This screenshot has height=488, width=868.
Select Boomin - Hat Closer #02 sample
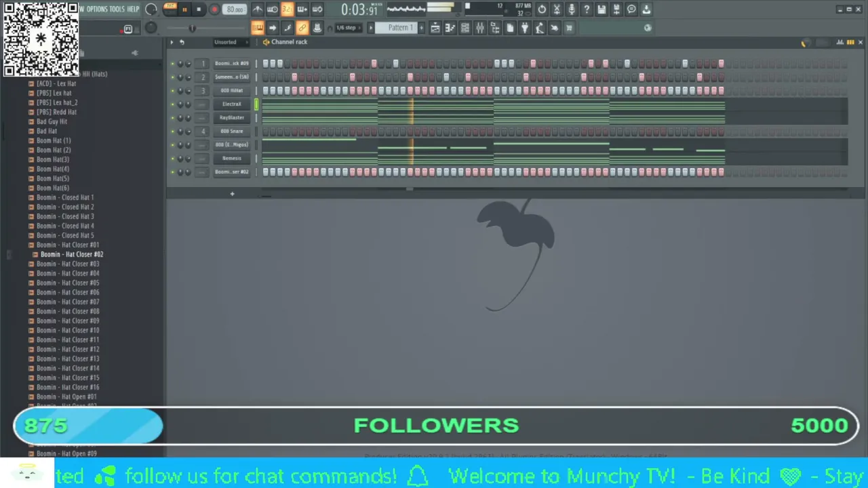(72, 254)
